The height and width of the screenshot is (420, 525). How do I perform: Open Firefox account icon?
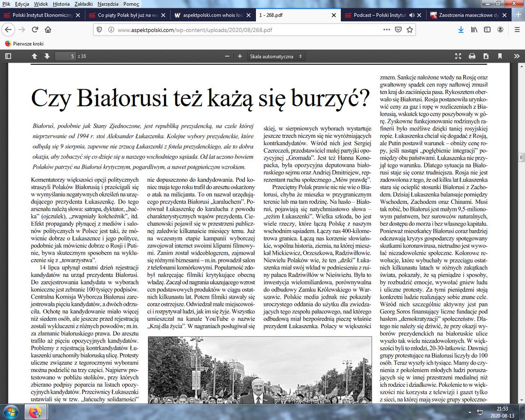[501, 30]
